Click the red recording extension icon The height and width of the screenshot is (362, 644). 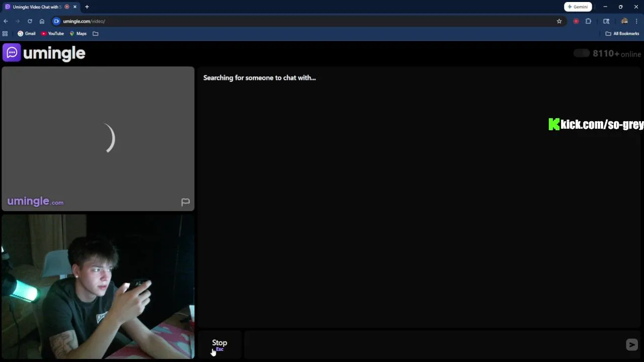576,21
